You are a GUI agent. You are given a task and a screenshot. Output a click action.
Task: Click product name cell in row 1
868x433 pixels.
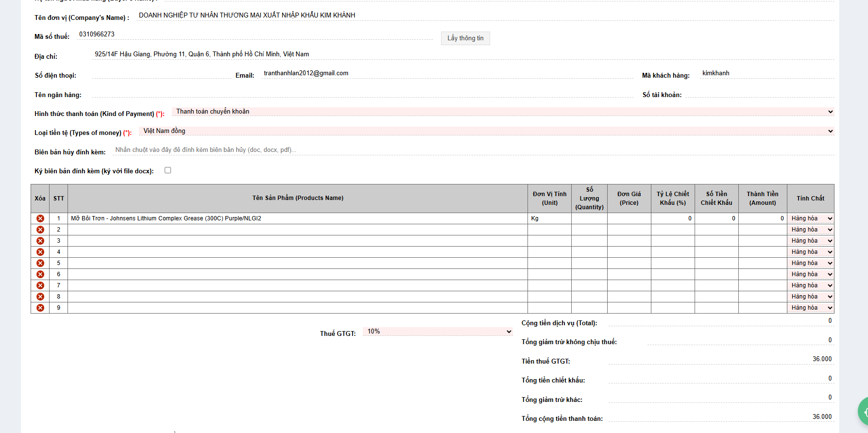tap(298, 218)
